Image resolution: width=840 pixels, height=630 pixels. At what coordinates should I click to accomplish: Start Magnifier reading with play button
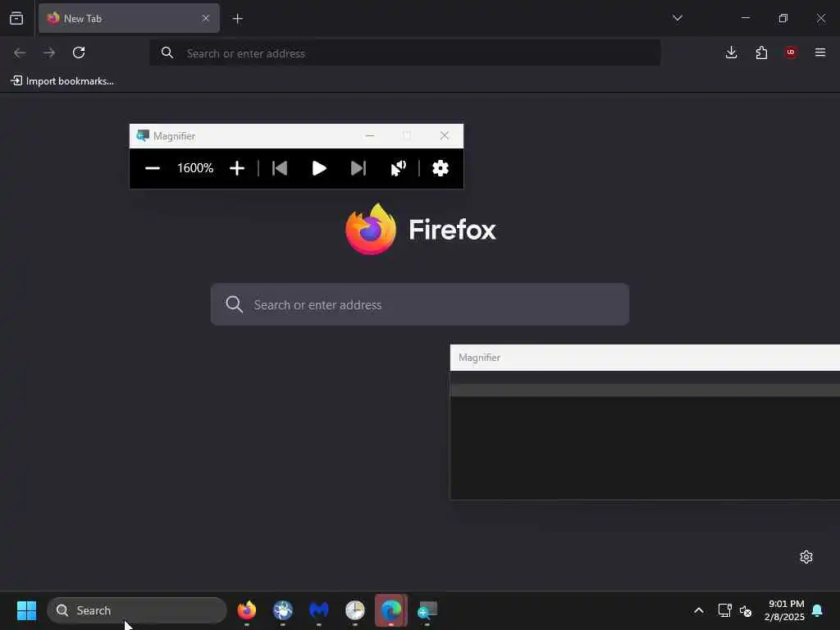319,168
